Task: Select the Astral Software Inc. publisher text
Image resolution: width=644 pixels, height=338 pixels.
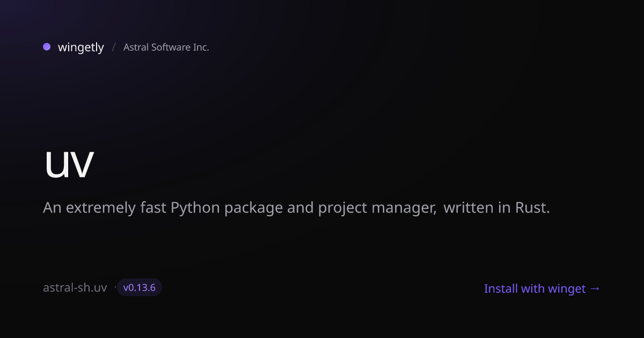Action: 166,47
